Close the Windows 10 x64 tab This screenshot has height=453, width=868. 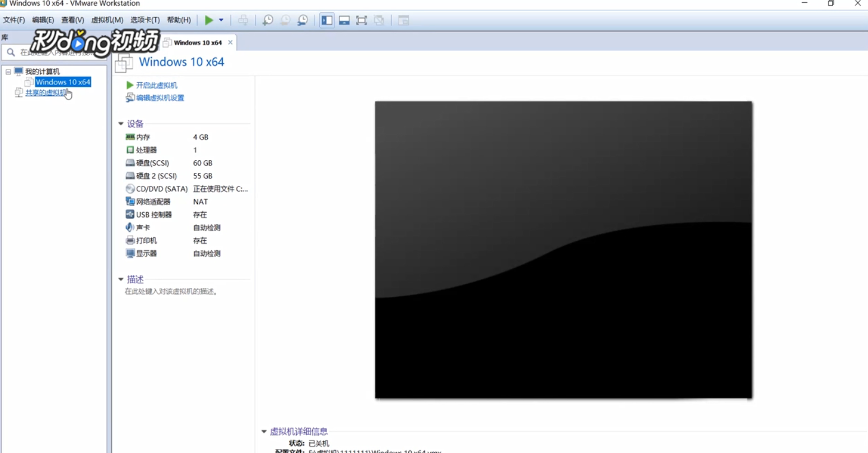(x=230, y=43)
